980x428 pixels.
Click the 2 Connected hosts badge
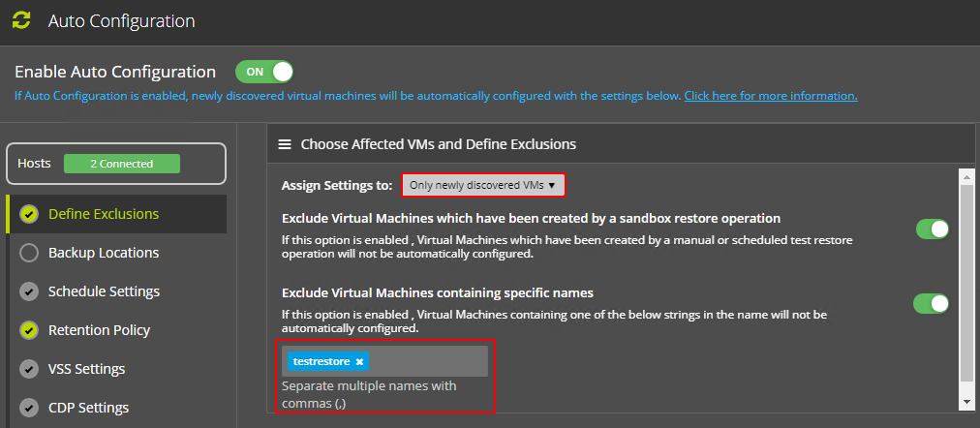click(122, 164)
